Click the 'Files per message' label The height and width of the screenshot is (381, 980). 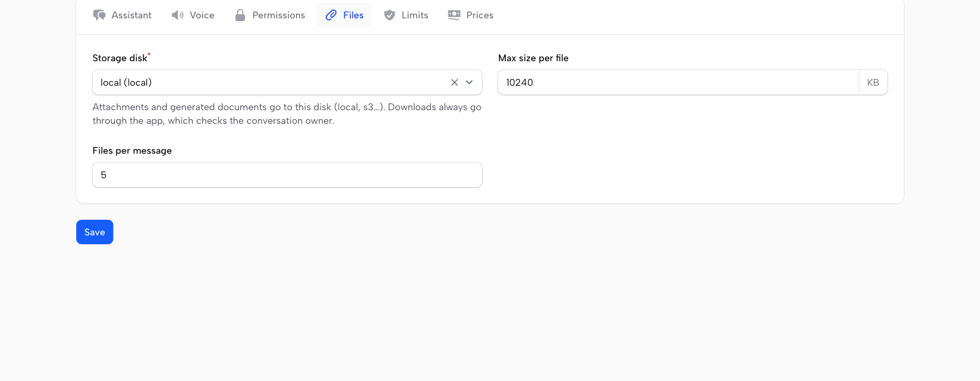click(x=132, y=150)
